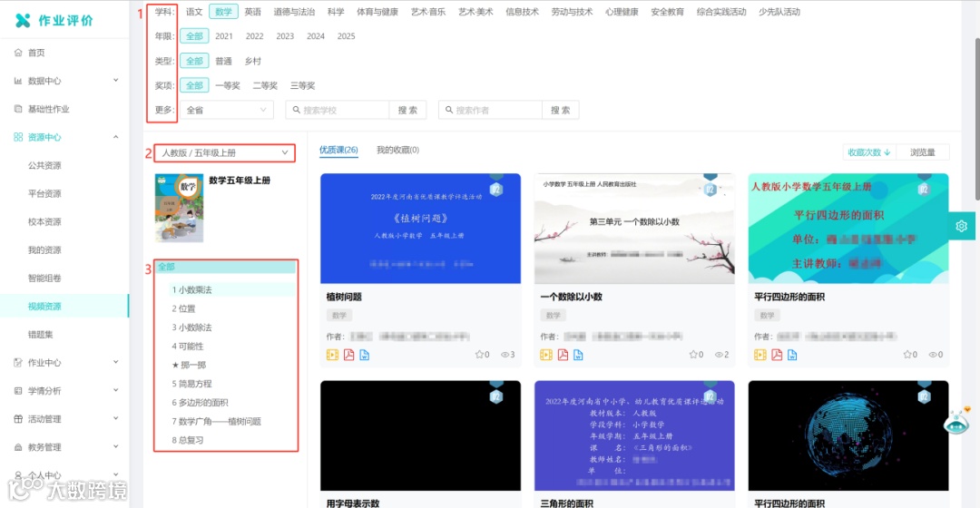Open 全省 region dropdown
This screenshot has width=980, height=508.
click(227, 110)
